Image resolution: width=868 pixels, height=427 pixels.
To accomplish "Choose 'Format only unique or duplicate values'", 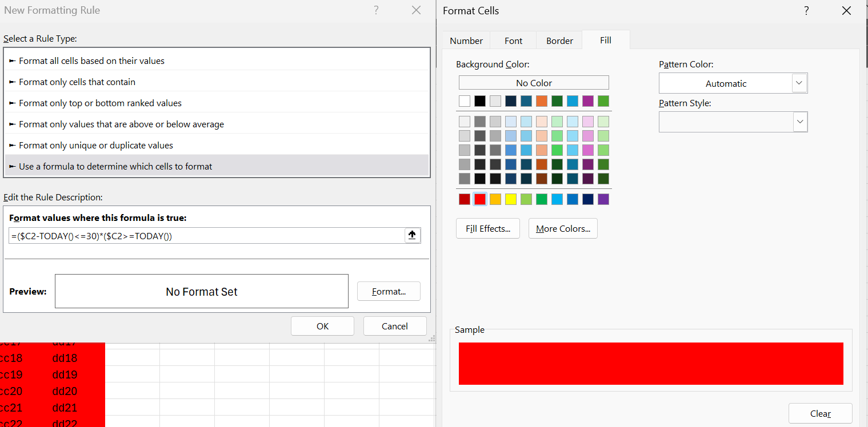I will click(217, 145).
